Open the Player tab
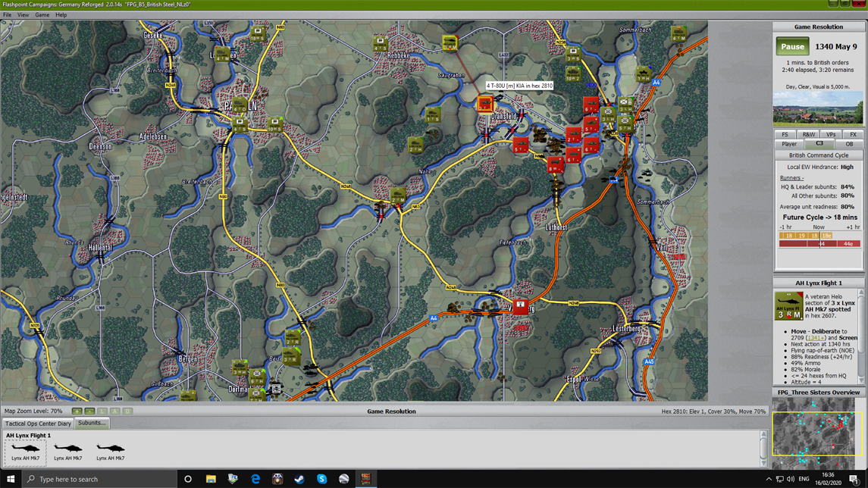Image resolution: width=868 pixels, height=488 pixels. [x=789, y=144]
